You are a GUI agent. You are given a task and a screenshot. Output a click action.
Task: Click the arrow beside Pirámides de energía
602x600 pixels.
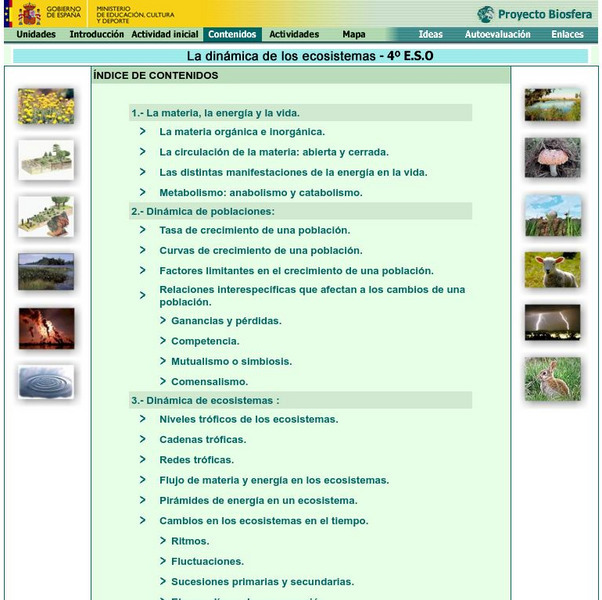click(142, 500)
